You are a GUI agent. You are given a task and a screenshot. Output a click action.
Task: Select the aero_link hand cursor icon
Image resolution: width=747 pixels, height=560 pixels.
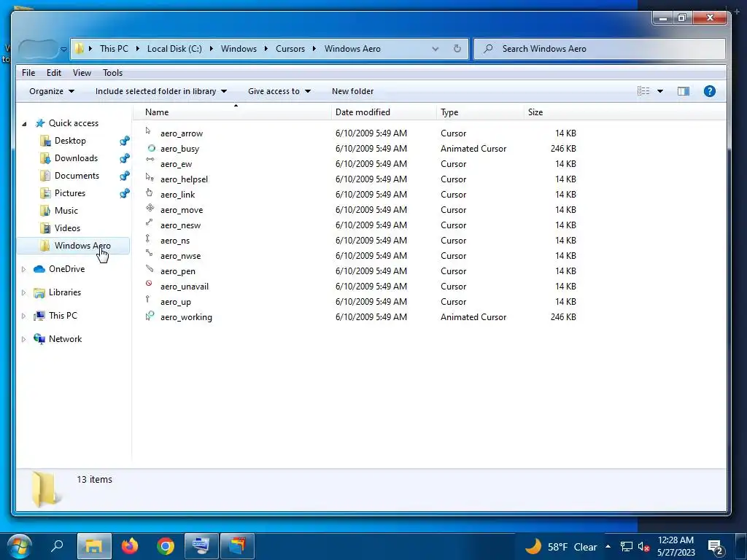coord(149,192)
